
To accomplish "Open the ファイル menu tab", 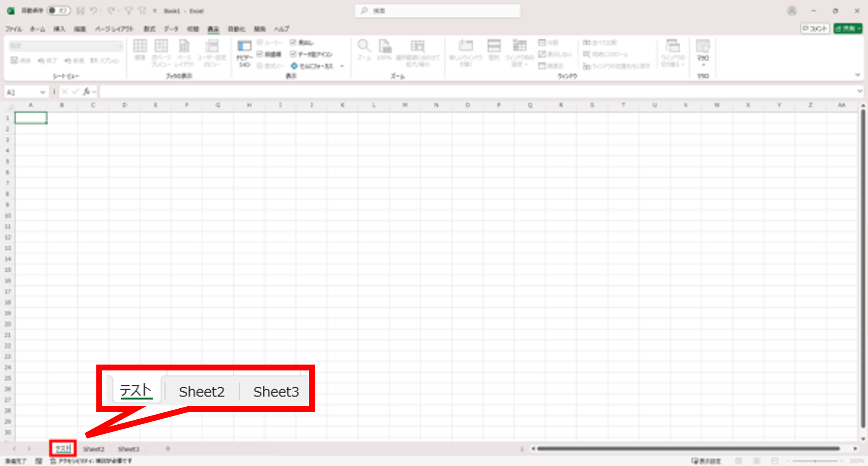I will tap(13, 29).
